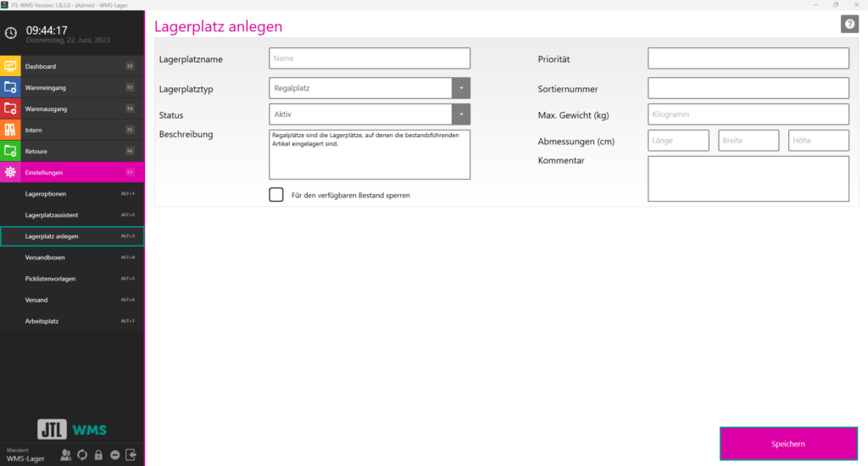The height and width of the screenshot is (466, 868).
Task: Click the Regalplatz value in Lagerplatztyp
Action: point(292,88)
